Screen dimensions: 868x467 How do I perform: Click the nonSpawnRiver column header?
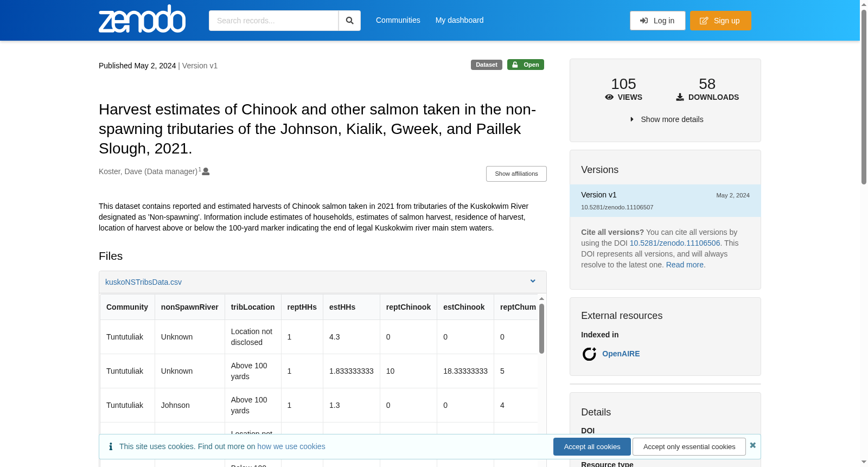click(190, 307)
